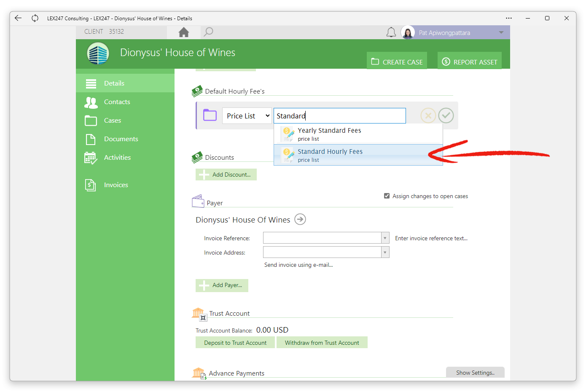
Task: Click the Dionysus' House Of Wines payer name
Action: pyautogui.click(x=243, y=220)
